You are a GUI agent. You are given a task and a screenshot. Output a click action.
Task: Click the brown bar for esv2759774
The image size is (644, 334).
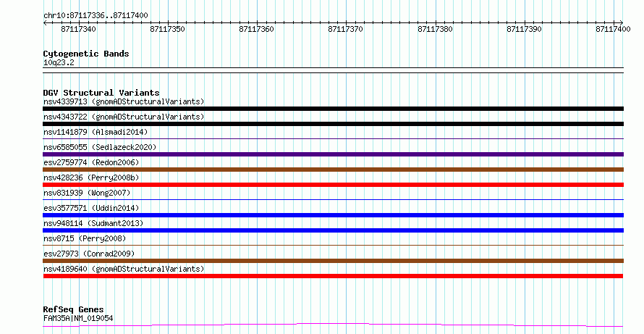333,170
